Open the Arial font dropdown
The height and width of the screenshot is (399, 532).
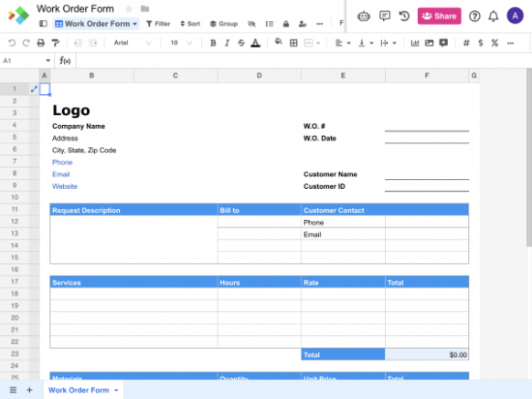point(133,43)
